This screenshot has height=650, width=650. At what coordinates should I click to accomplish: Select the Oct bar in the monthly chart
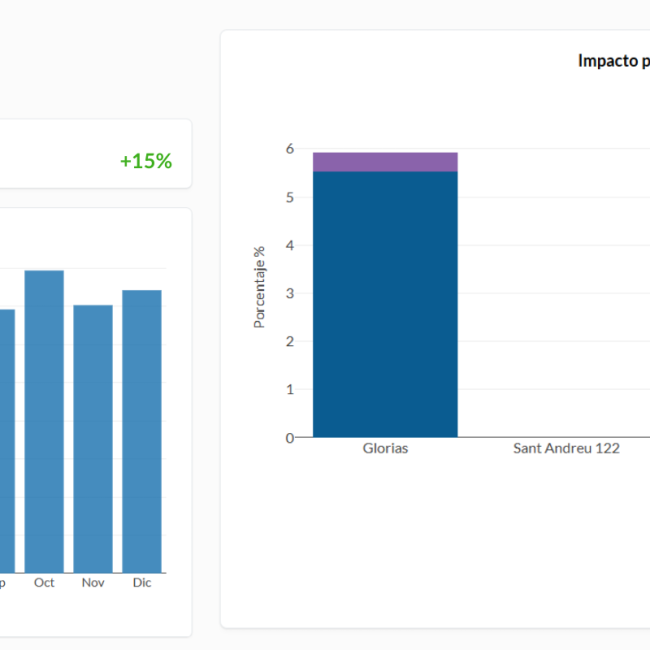(44, 420)
